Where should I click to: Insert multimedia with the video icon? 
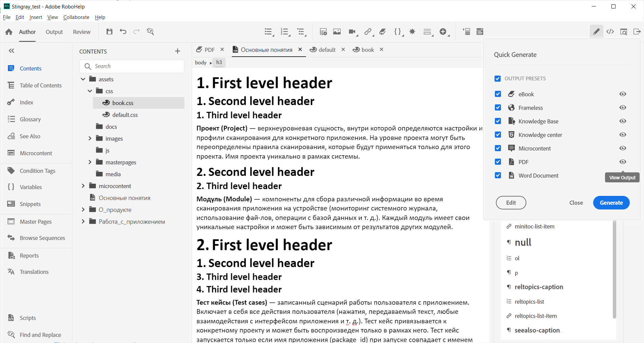click(352, 32)
